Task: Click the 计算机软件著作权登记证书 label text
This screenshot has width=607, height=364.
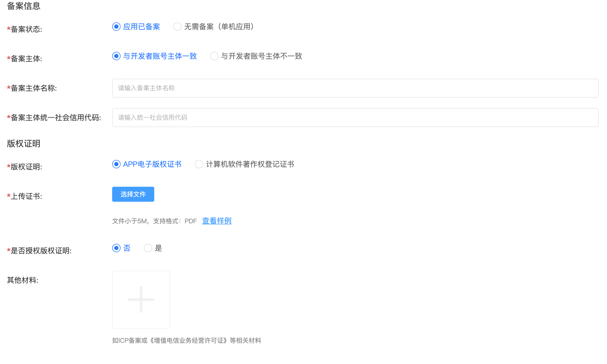Action: (250, 164)
